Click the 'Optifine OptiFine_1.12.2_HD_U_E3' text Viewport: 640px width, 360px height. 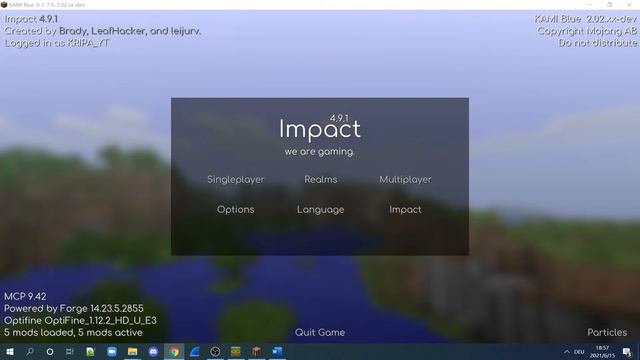[80, 320]
